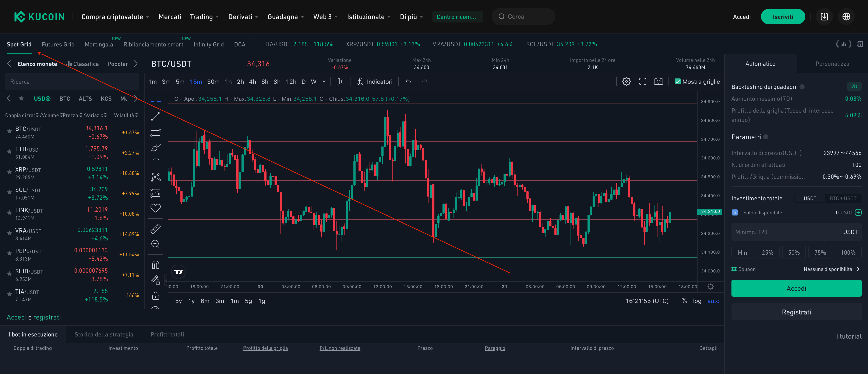The image size is (868, 374).
Task: Set investment to 50% button
Action: click(x=794, y=252)
